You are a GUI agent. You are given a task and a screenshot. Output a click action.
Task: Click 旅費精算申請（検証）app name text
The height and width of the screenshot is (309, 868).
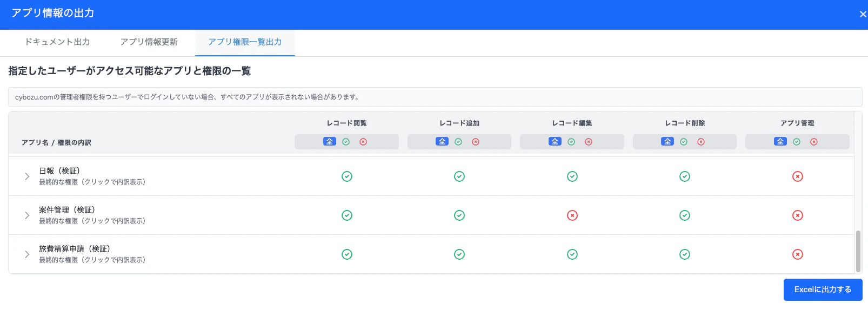coord(75,249)
